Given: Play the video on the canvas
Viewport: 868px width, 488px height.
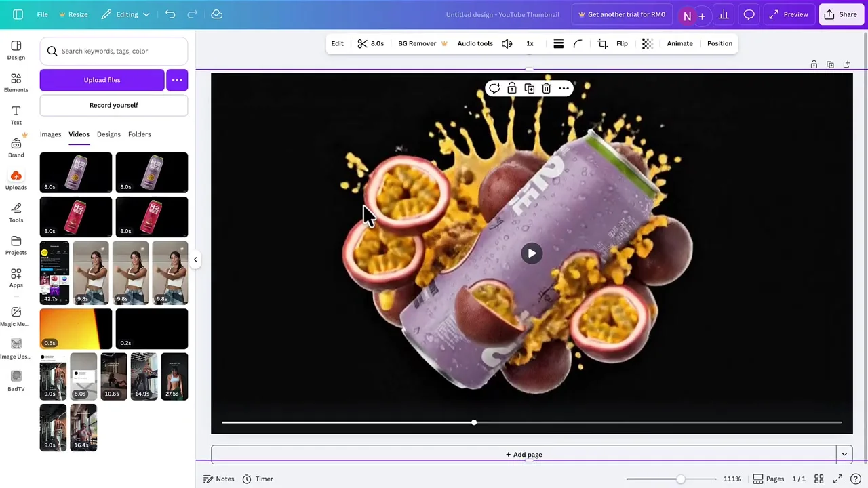Looking at the screenshot, I should point(532,253).
